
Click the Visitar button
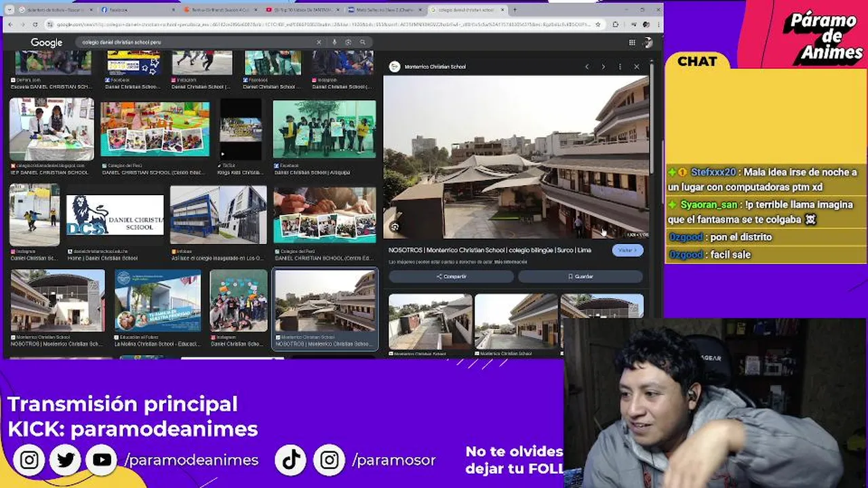pos(627,250)
